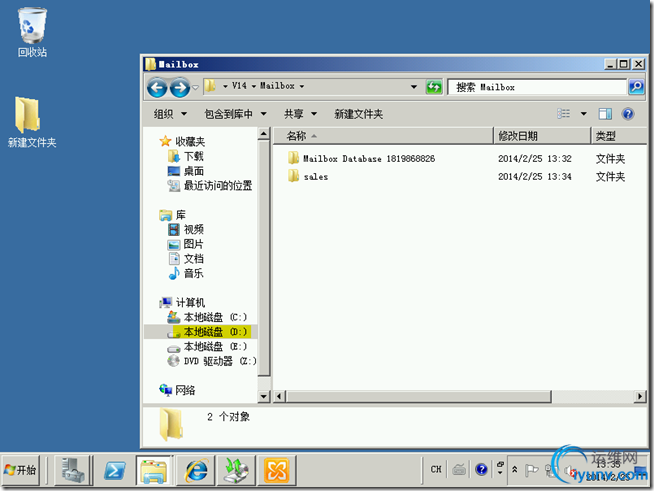Show hidden tray icons arrow

click(x=515, y=469)
